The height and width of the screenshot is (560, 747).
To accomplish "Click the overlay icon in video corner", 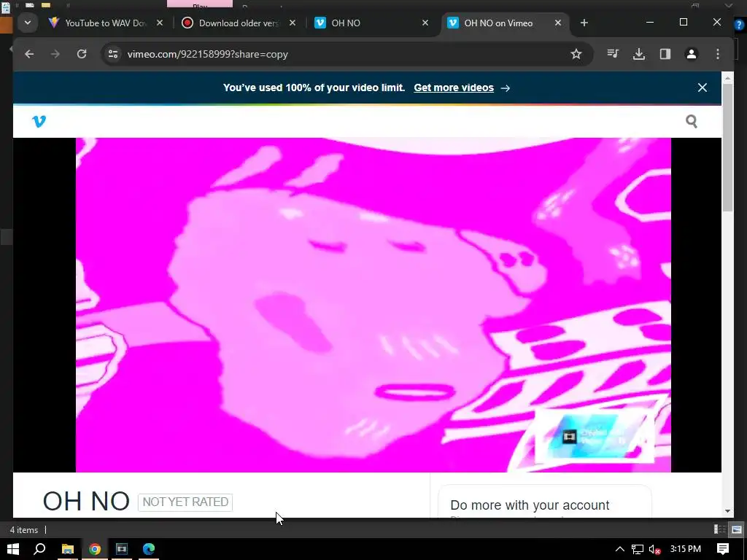I will [x=569, y=437].
